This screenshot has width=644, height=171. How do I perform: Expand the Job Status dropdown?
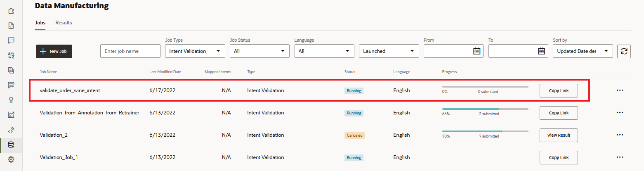259,51
